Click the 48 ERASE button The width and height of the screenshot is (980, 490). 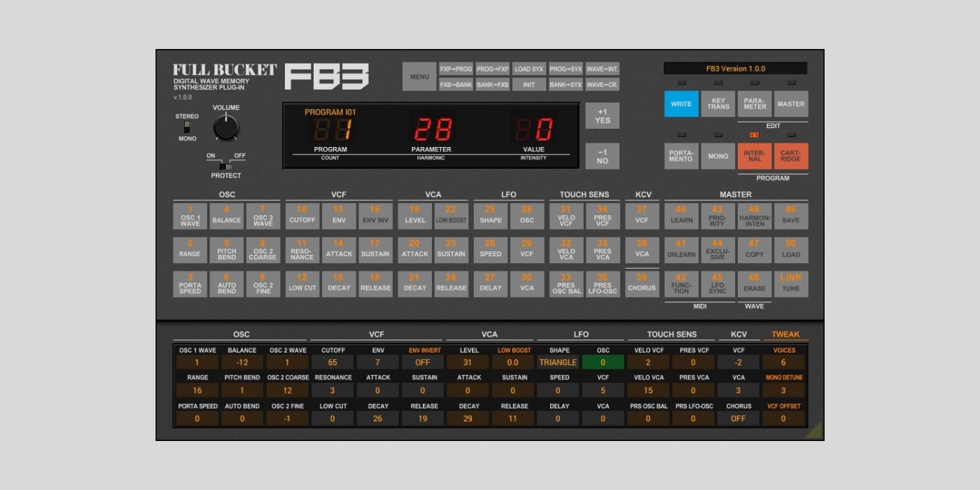[x=755, y=284]
